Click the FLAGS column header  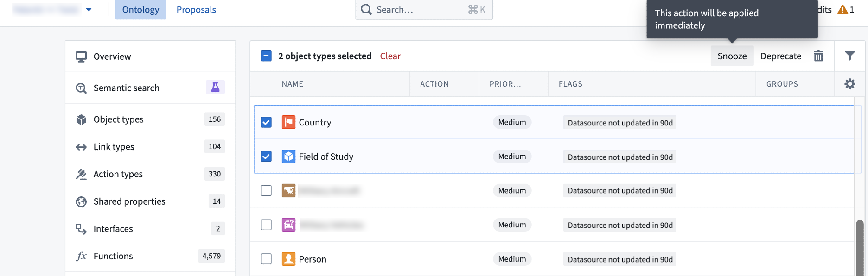pos(570,84)
